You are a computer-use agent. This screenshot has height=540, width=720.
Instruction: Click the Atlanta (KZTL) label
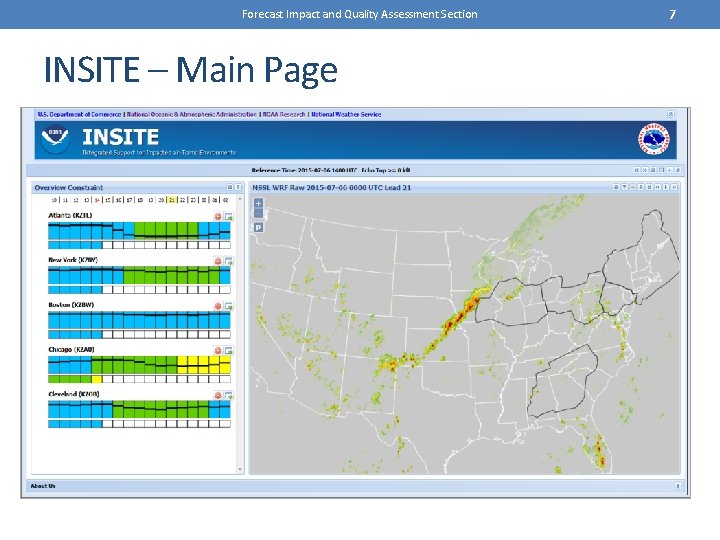(70, 215)
